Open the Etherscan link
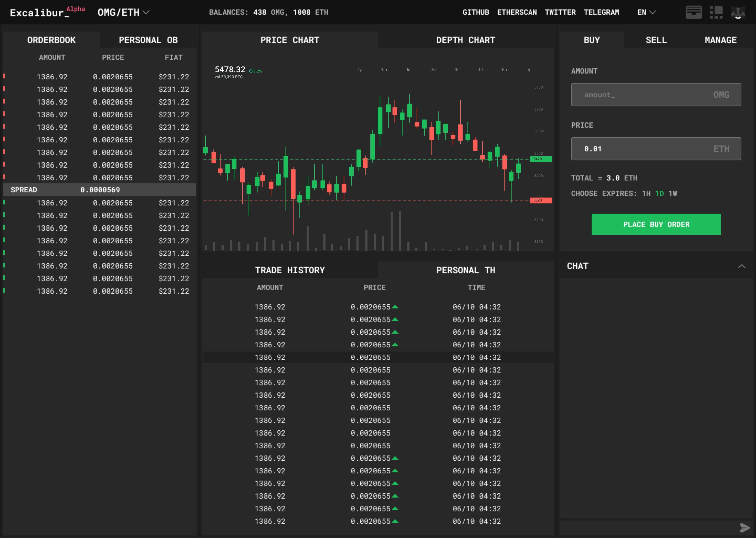The width and height of the screenshot is (756, 538). (517, 12)
